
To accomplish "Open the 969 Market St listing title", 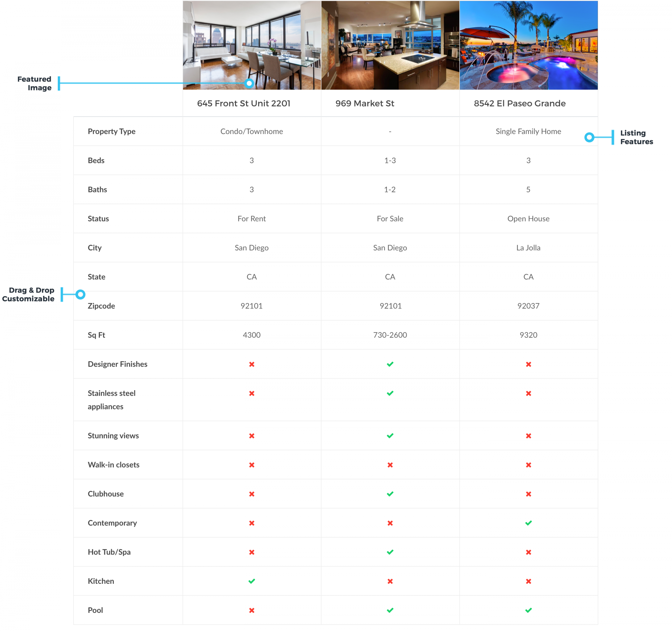I will 364,103.
